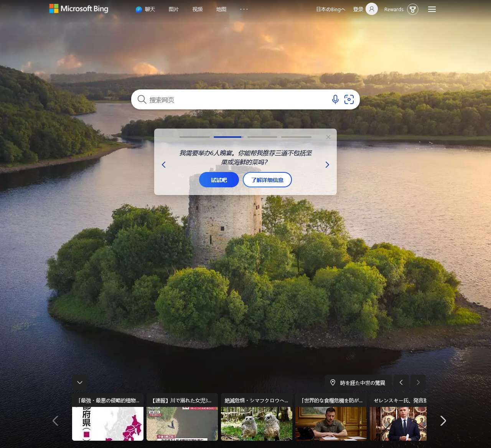Open the 聊天 chat tab

coord(145,9)
